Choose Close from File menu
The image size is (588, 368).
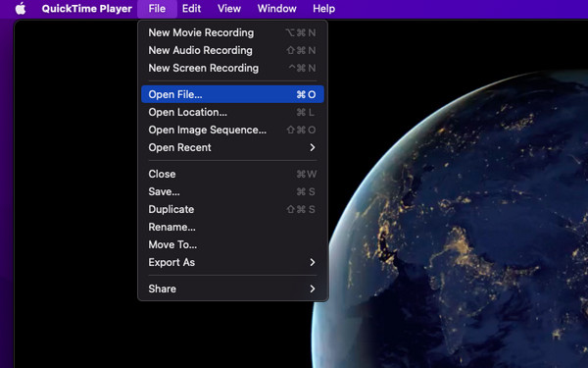click(232, 174)
